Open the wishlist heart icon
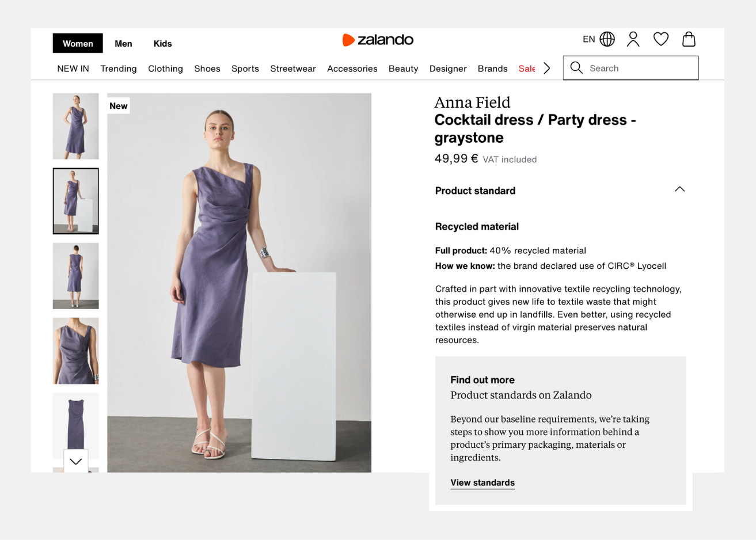The height and width of the screenshot is (540, 756). 661,39
